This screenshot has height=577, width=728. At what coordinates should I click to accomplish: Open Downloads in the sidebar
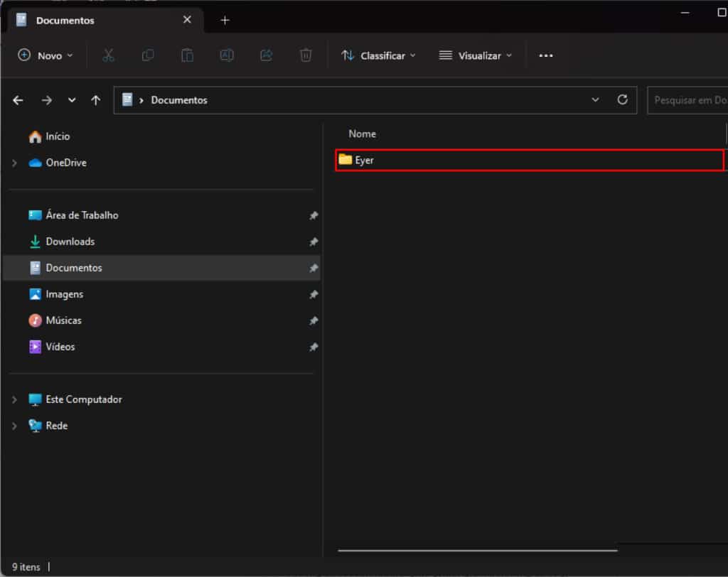point(70,242)
